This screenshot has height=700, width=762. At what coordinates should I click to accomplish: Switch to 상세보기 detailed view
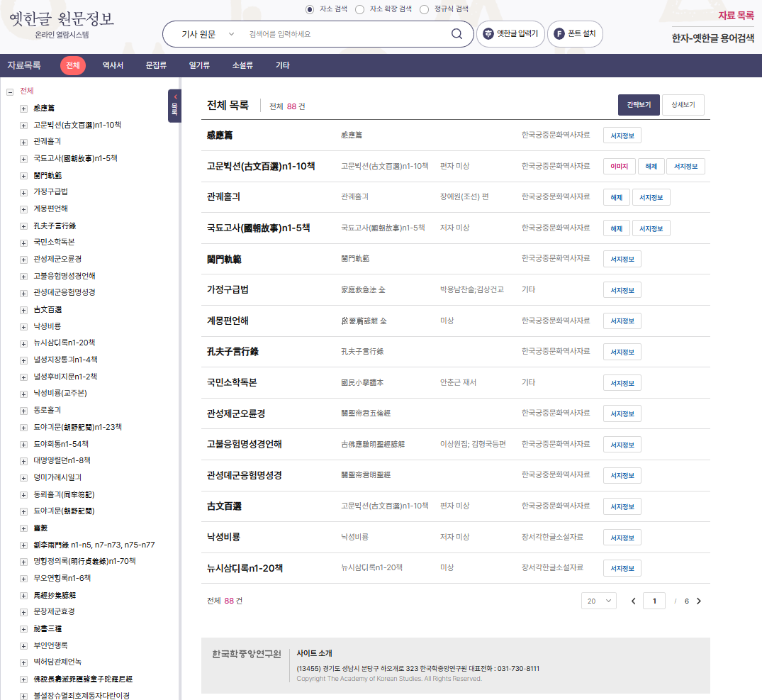683,105
